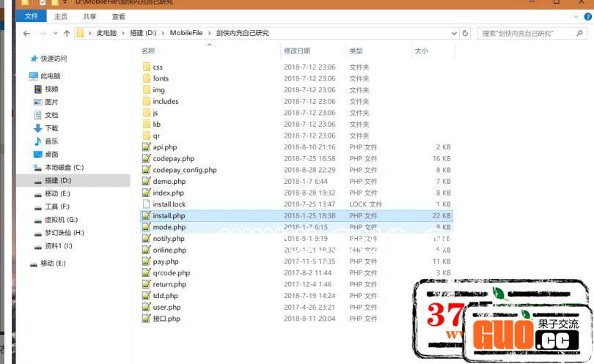Open the 文件 menu tab
This screenshot has height=364, width=594.
pyautogui.click(x=32, y=16)
